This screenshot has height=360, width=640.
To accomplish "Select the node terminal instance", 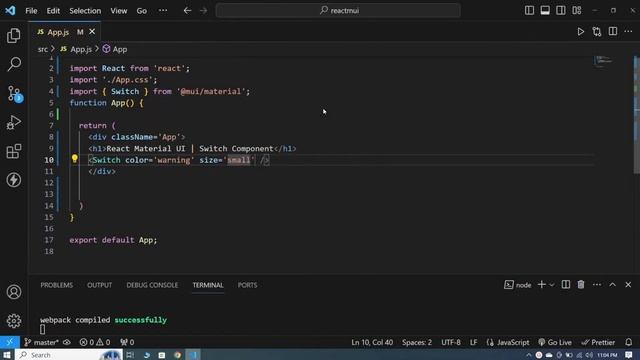I will (518, 285).
